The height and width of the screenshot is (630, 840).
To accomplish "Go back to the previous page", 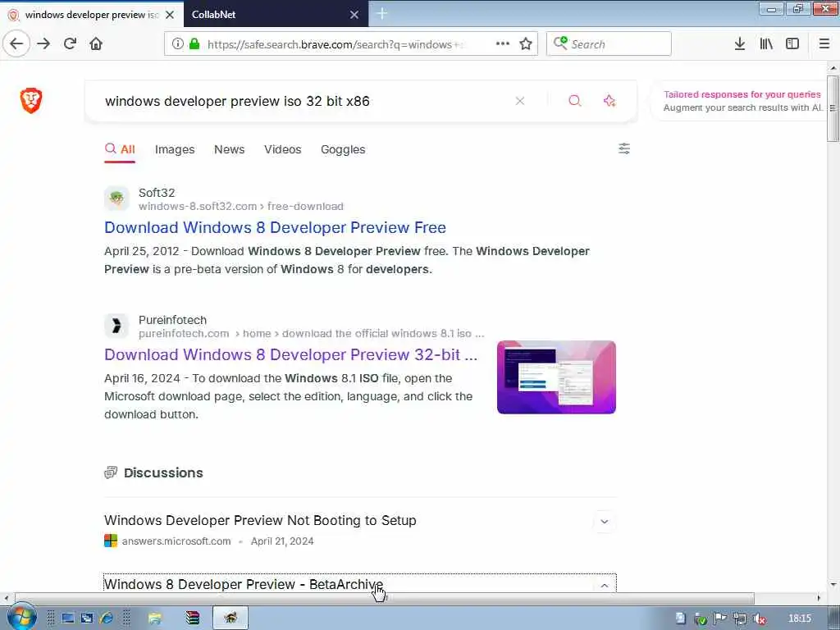I will pyautogui.click(x=16, y=43).
